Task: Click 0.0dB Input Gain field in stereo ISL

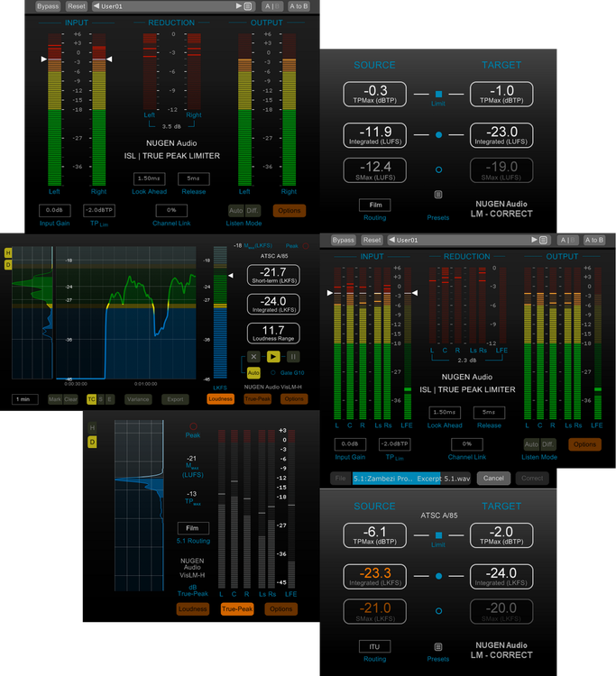Action: pos(55,210)
